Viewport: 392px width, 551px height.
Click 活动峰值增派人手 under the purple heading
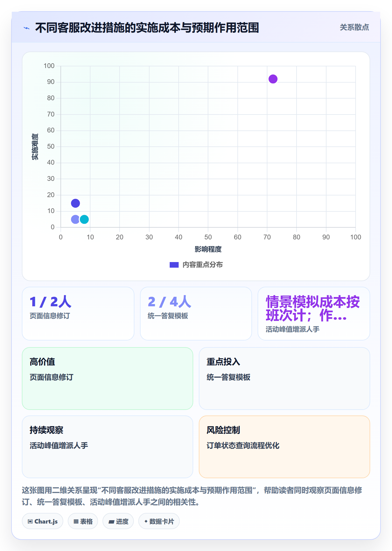coord(293,329)
